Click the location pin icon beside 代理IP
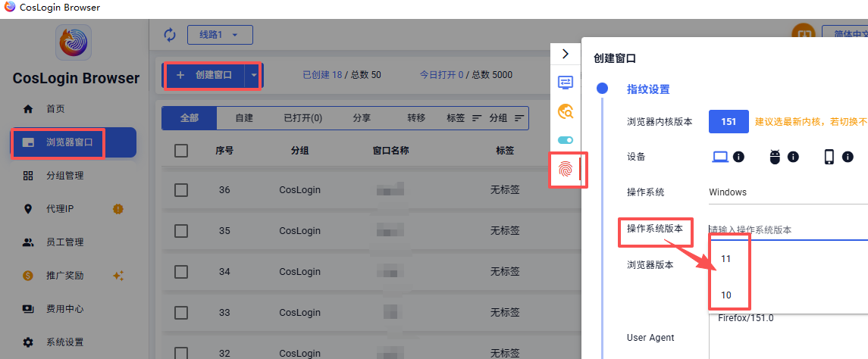Viewport: 868px width, 359px height. [28, 209]
